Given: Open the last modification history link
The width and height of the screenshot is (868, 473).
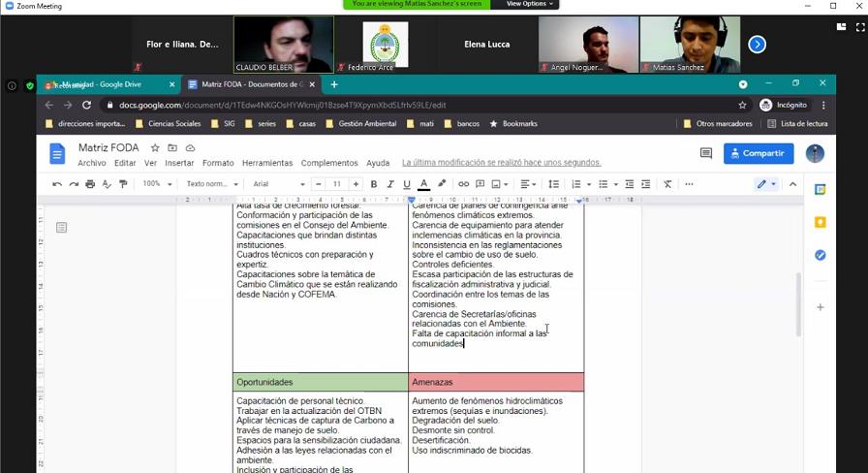Looking at the screenshot, I should tap(501, 163).
